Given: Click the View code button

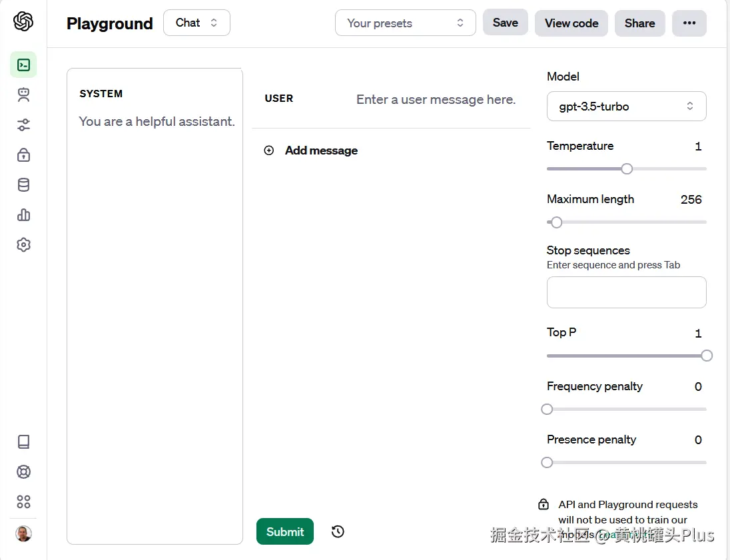Looking at the screenshot, I should tap(571, 23).
